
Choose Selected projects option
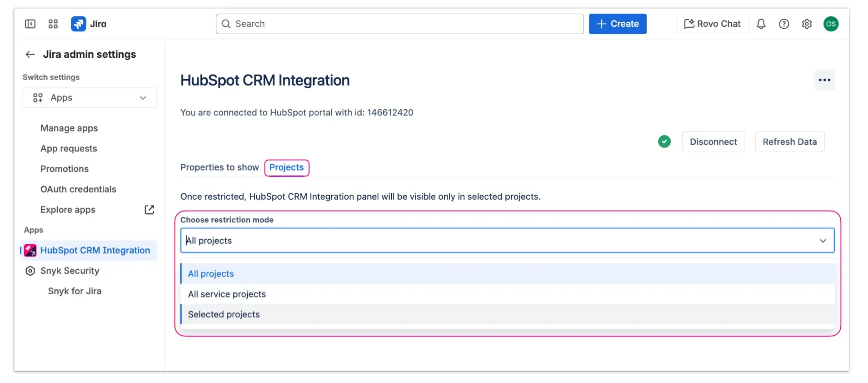coord(508,314)
